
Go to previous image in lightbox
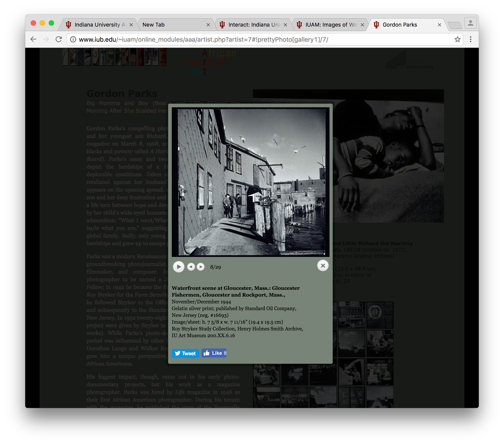pyautogui.click(x=191, y=267)
